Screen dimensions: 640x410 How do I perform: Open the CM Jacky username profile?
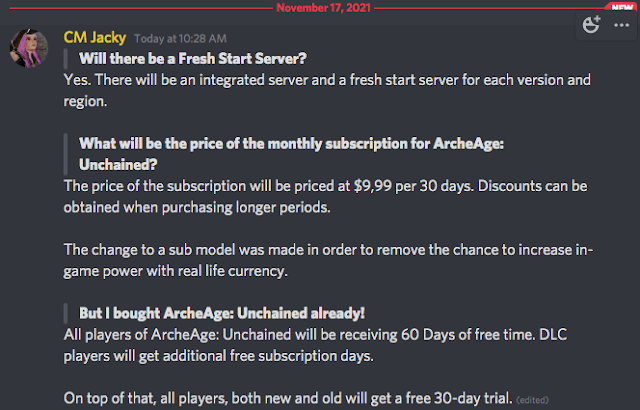click(92, 37)
